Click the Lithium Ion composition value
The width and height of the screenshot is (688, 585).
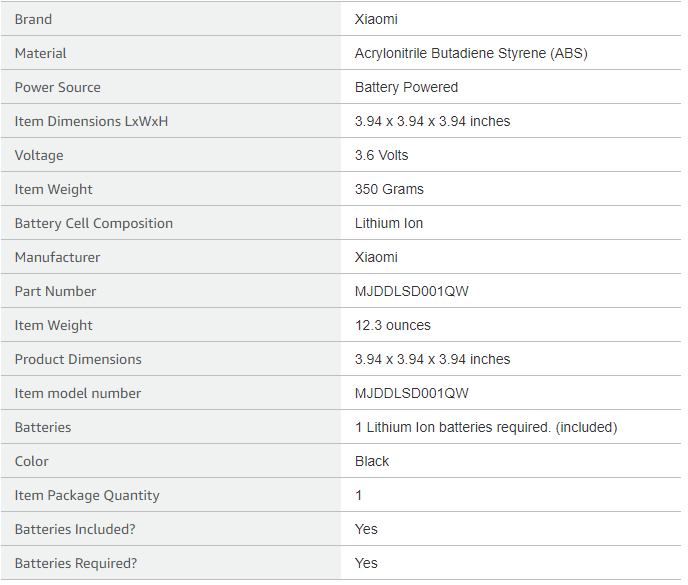(x=389, y=223)
